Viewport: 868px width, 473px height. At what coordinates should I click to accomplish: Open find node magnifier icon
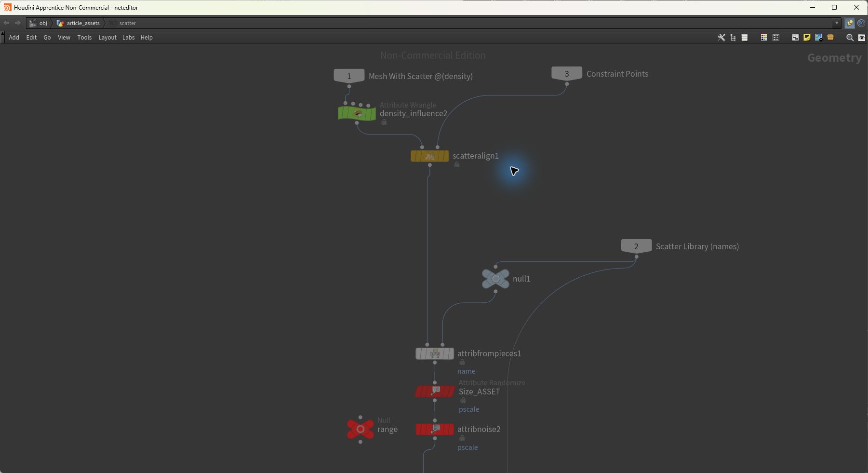tap(850, 38)
